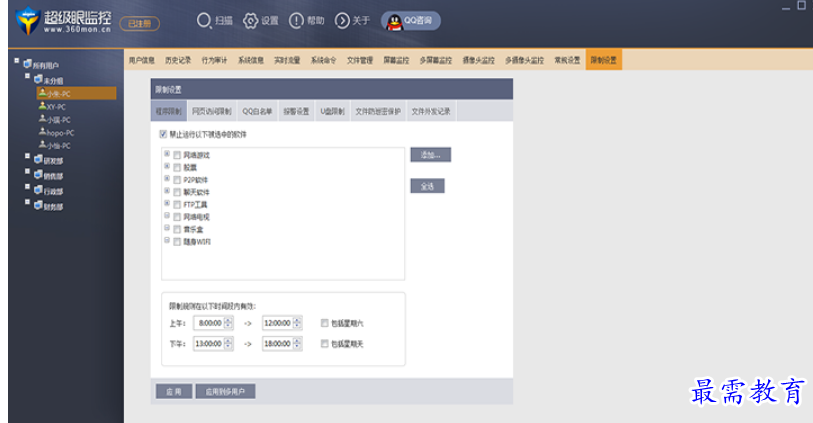
Task: Expand the P2P软件 category
Action: click(x=167, y=178)
